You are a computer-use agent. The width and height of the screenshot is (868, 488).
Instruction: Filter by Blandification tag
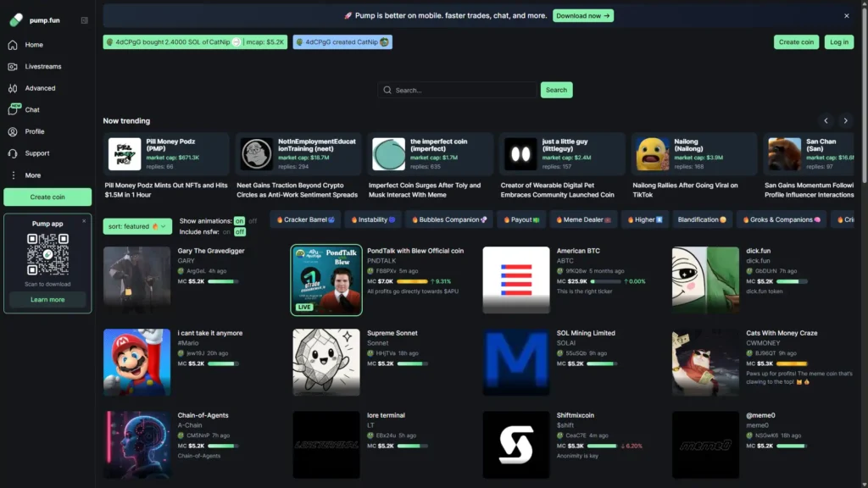pos(702,219)
